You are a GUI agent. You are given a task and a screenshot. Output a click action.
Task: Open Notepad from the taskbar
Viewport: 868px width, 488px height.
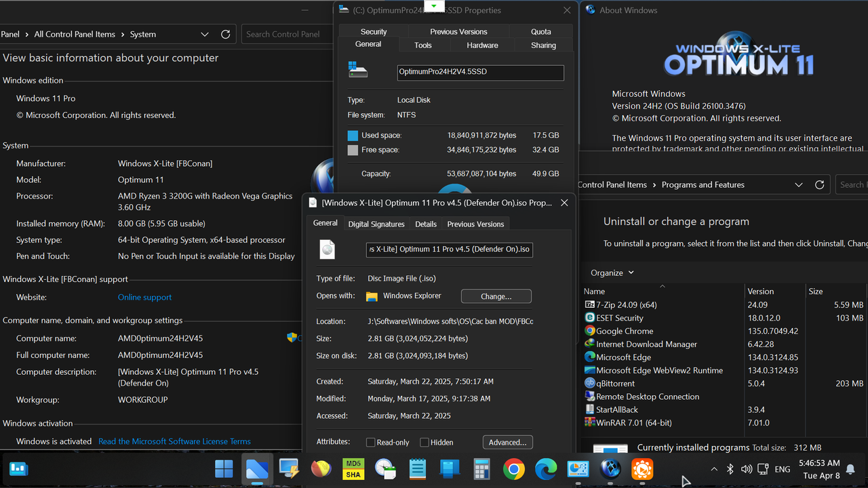417,468
